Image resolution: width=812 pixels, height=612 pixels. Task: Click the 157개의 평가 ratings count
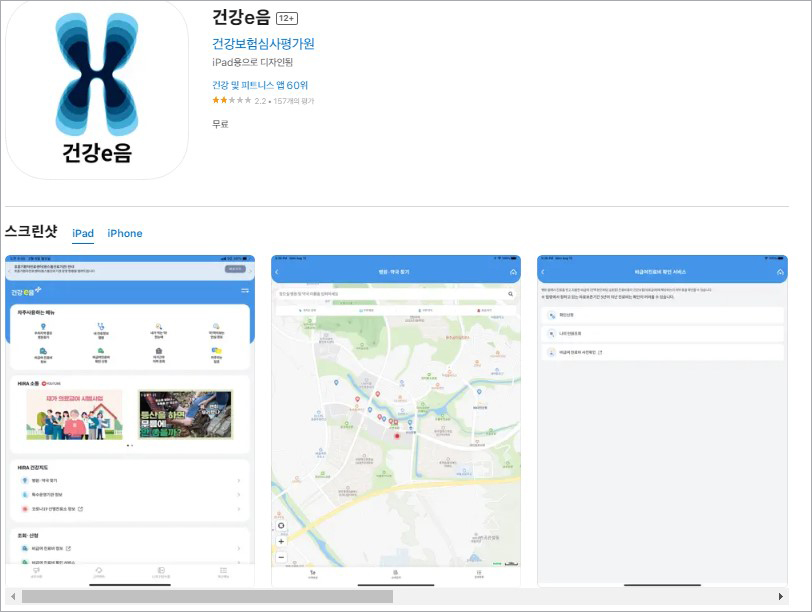[x=294, y=101]
